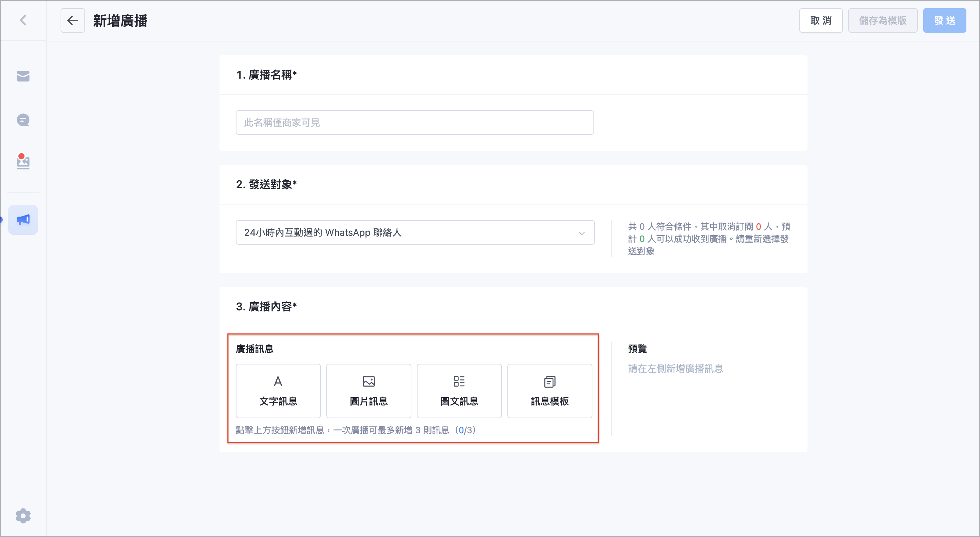Click the recipient count summary text
Image resolution: width=980 pixels, height=537 pixels.
[709, 239]
